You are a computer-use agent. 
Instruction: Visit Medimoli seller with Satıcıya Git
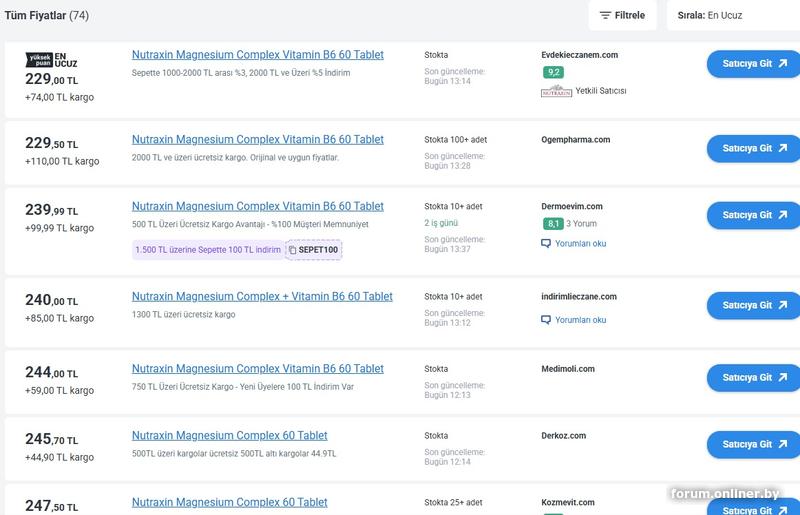754,378
